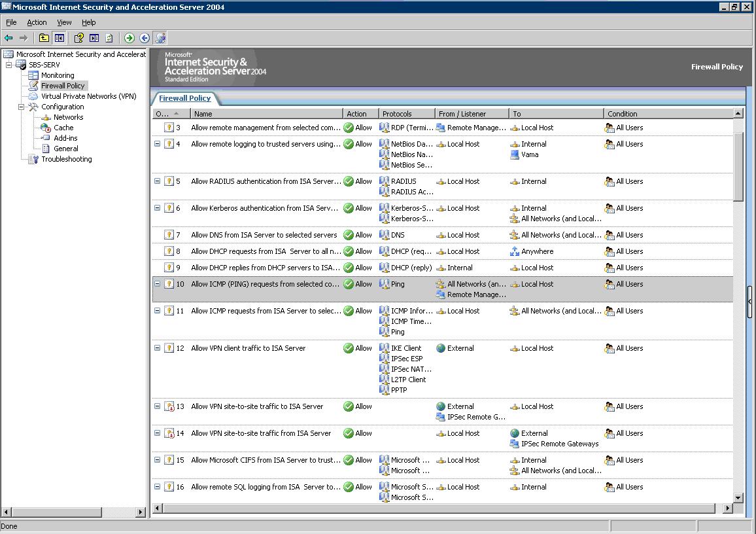Collapse rule 16 remote SQL logging row
This screenshot has width=756, height=534.
coord(157,487)
